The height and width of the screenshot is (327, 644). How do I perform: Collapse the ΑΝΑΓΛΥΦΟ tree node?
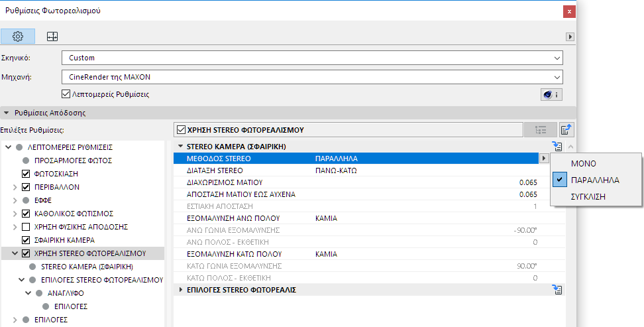tap(28, 293)
